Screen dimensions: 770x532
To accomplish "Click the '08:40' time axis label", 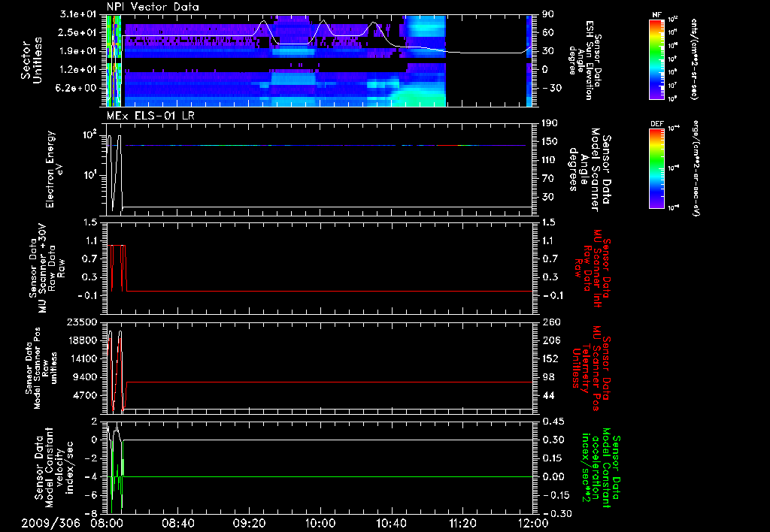I will [x=177, y=523].
